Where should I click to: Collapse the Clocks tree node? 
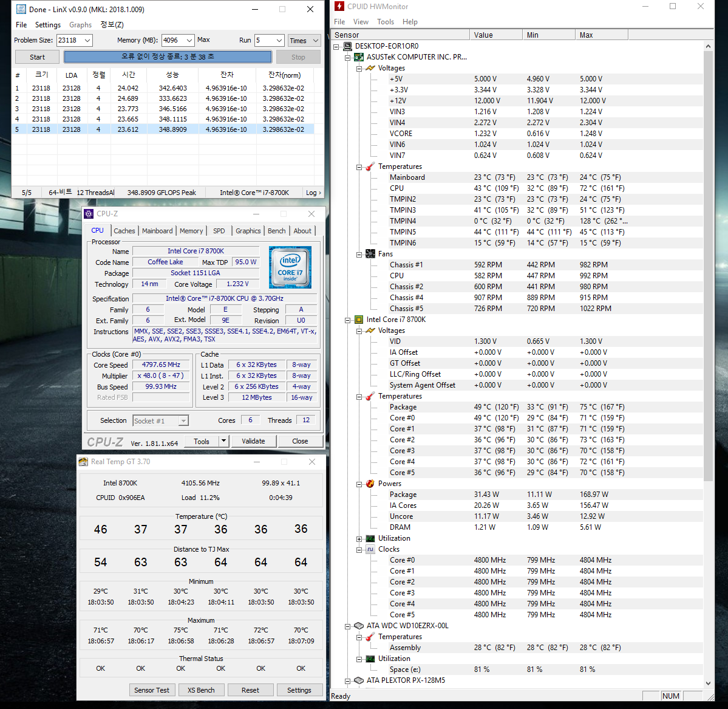point(359,550)
